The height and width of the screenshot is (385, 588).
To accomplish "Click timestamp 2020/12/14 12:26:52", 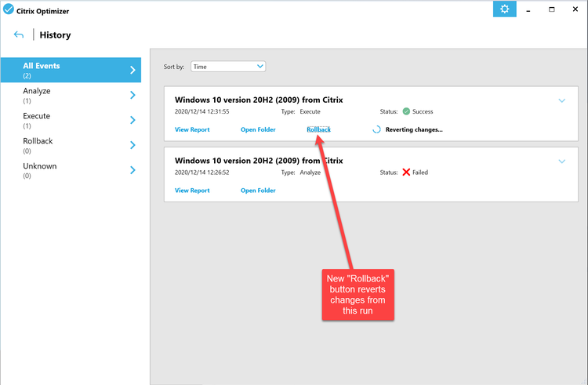I will tap(201, 173).
